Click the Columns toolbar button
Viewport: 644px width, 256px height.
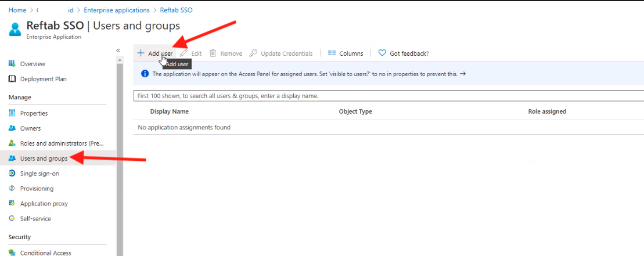(346, 53)
